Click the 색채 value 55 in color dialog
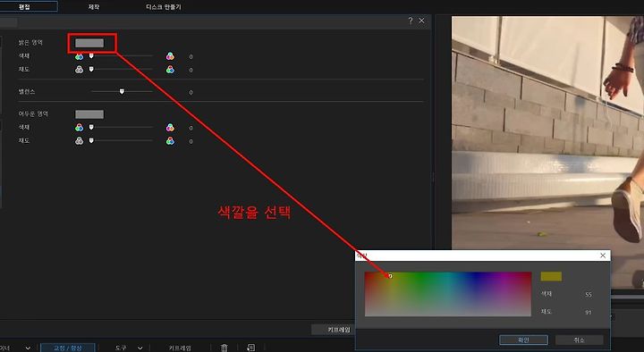 pos(589,295)
